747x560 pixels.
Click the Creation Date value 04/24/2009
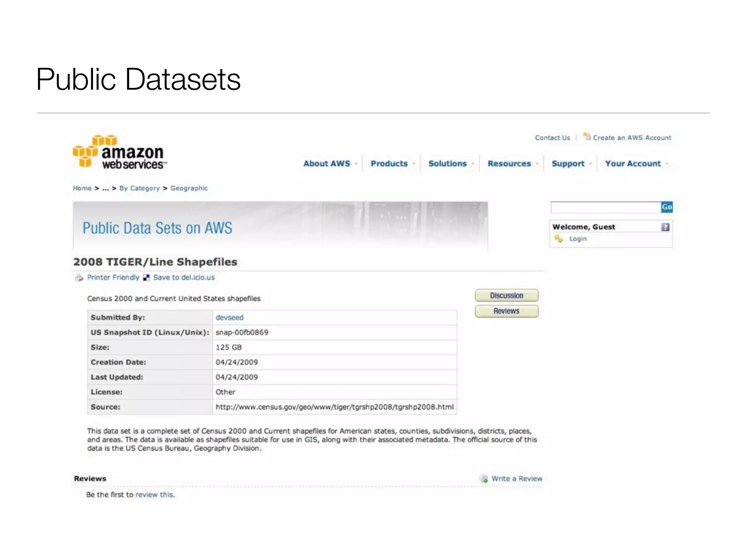237,362
